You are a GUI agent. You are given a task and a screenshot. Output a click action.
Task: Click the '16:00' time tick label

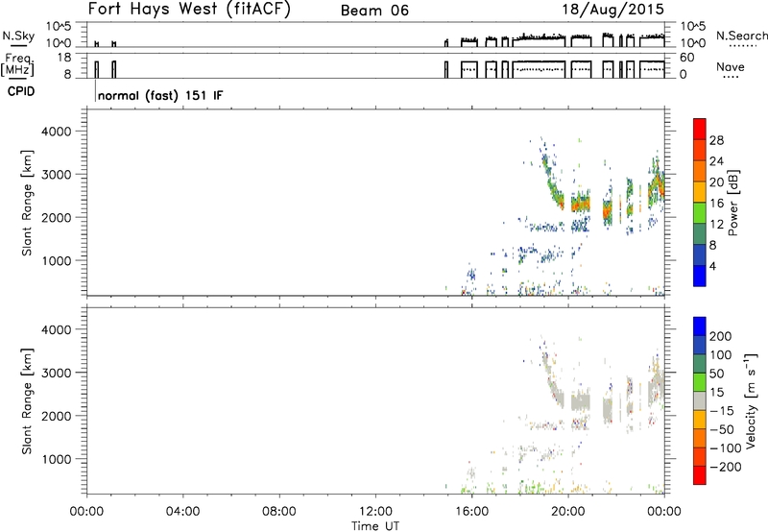(x=471, y=512)
